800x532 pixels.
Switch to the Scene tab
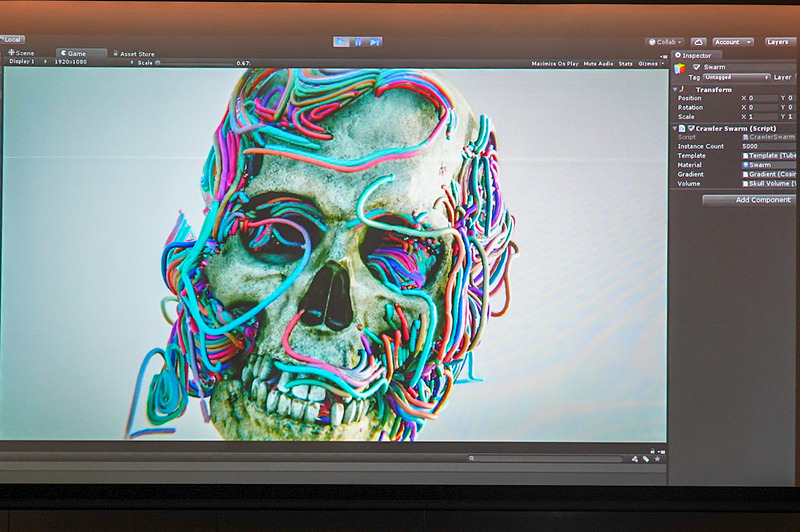21,53
